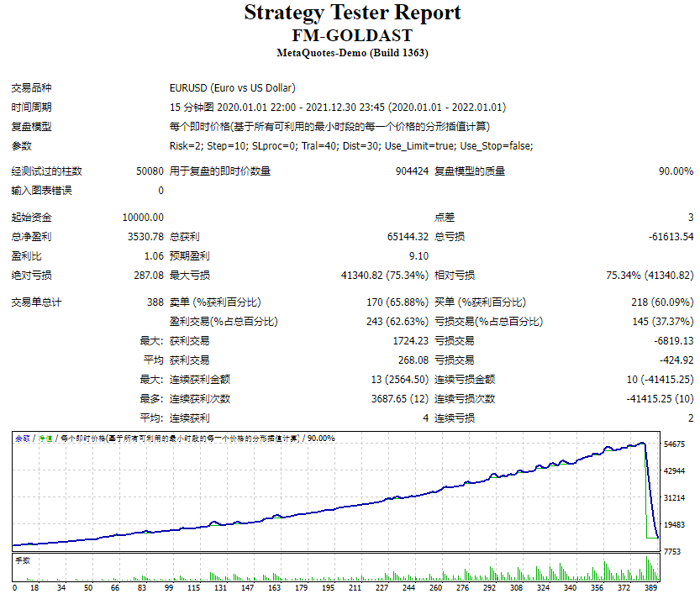Click the green equity legend label in chart
This screenshot has width=700, height=599.
click(45, 439)
